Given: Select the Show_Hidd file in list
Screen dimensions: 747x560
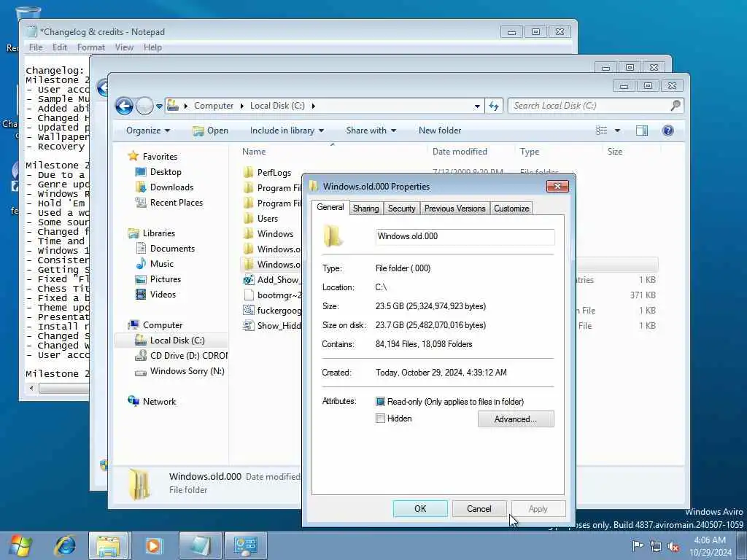Looking at the screenshot, I should point(272,326).
